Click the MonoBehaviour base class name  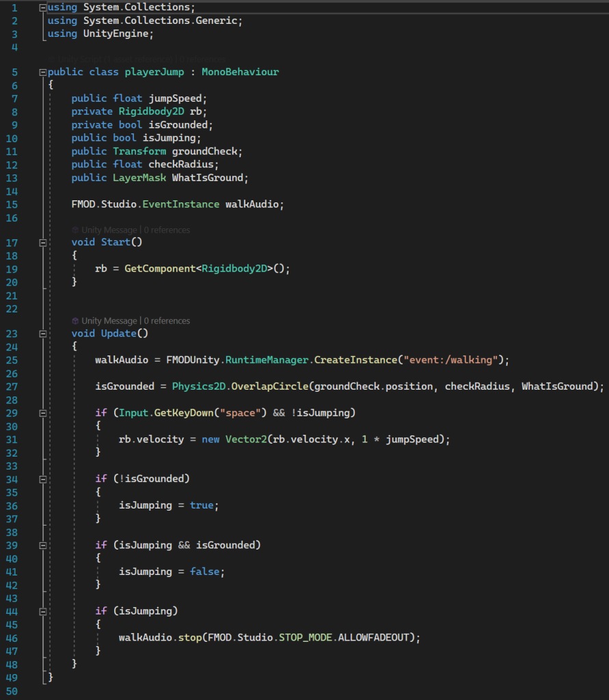click(240, 72)
